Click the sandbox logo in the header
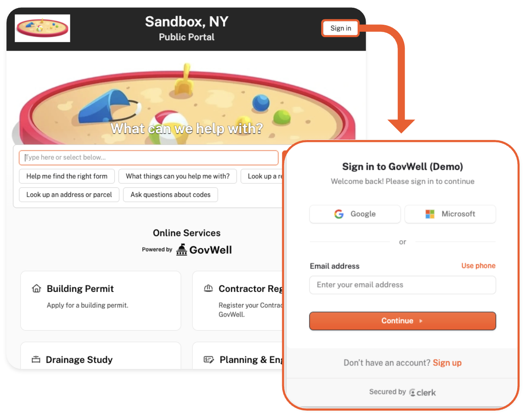The height and width of the screenshot is (420, 525). tap(43, 28)
